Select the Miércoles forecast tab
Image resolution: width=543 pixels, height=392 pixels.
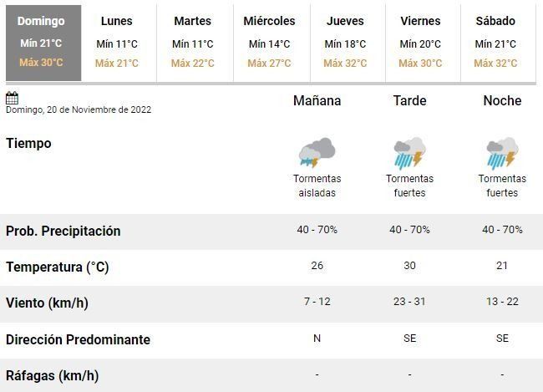(269, 42)
